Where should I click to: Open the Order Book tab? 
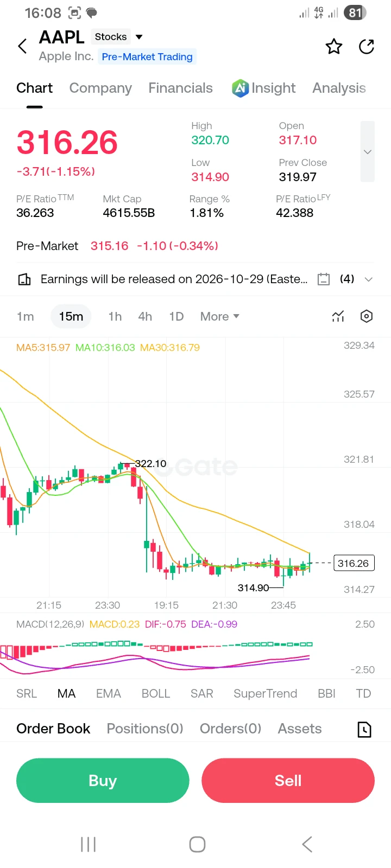pos(53,729)
